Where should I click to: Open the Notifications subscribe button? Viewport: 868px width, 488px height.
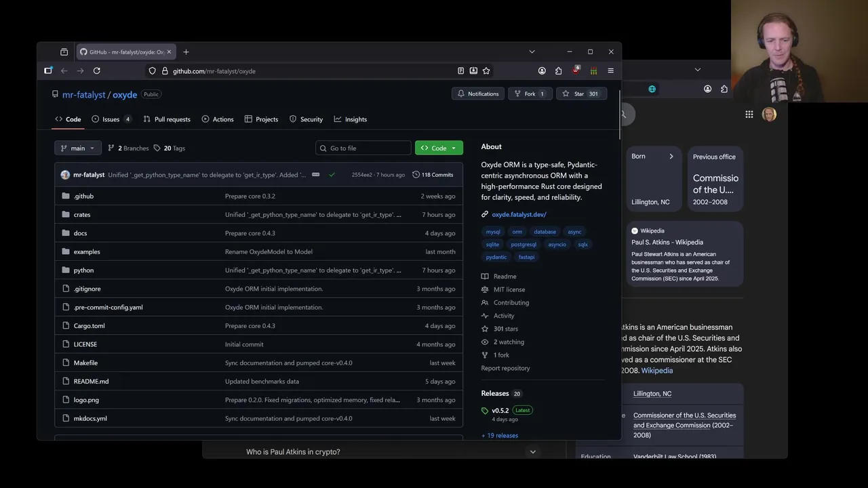(477, 94)
